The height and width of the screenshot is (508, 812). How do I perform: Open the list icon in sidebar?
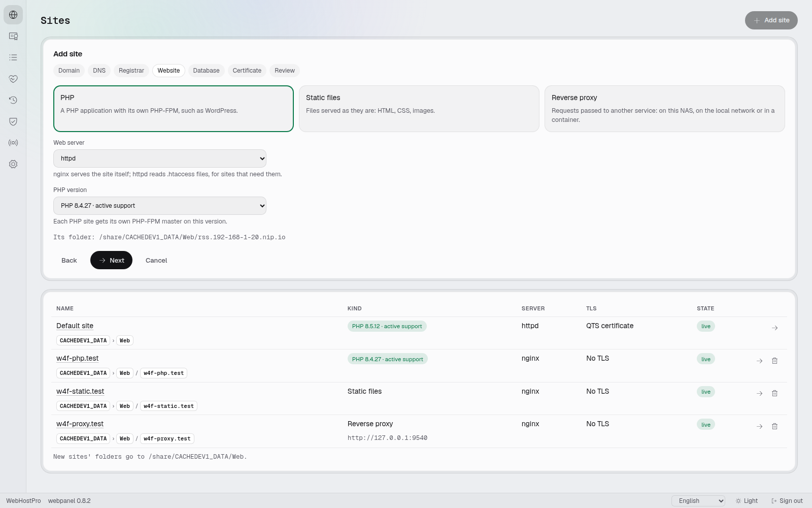pyautogui.click(x=13, y=57)
